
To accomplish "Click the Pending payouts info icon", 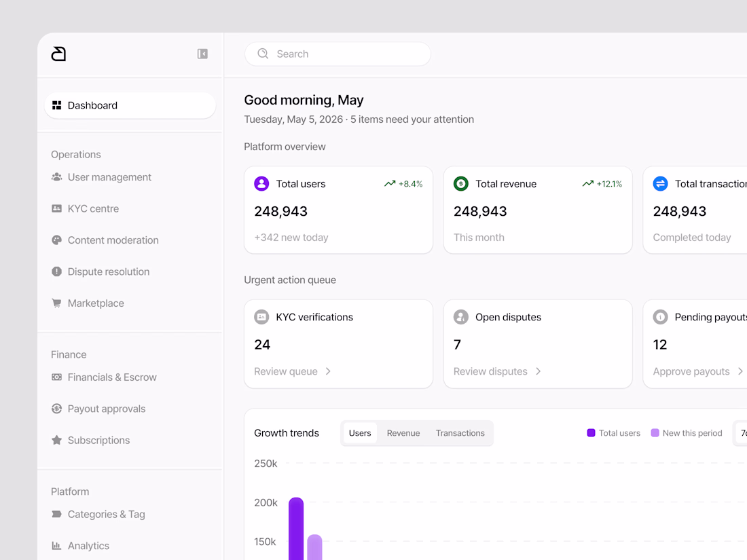I will [660, 317].
